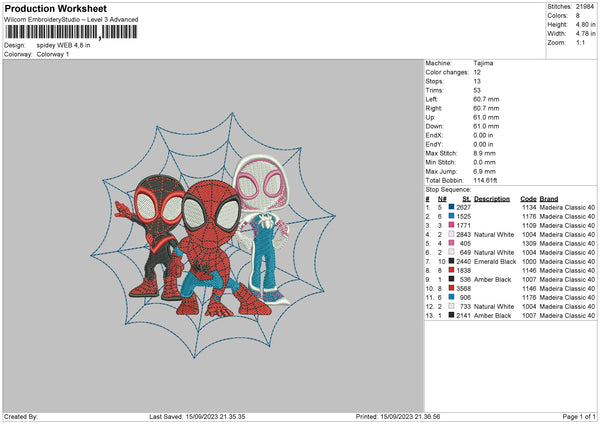600x424 pixels.
Task: Select the white swatch in stop 4
Action: 453,234
